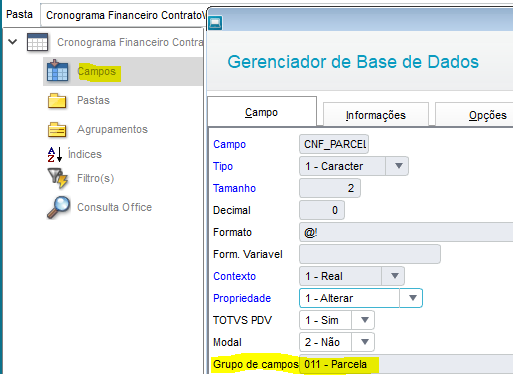Click the Propriedade value 1 - Alterar
This screenshot has height=375, width=513.
(329, 298)
